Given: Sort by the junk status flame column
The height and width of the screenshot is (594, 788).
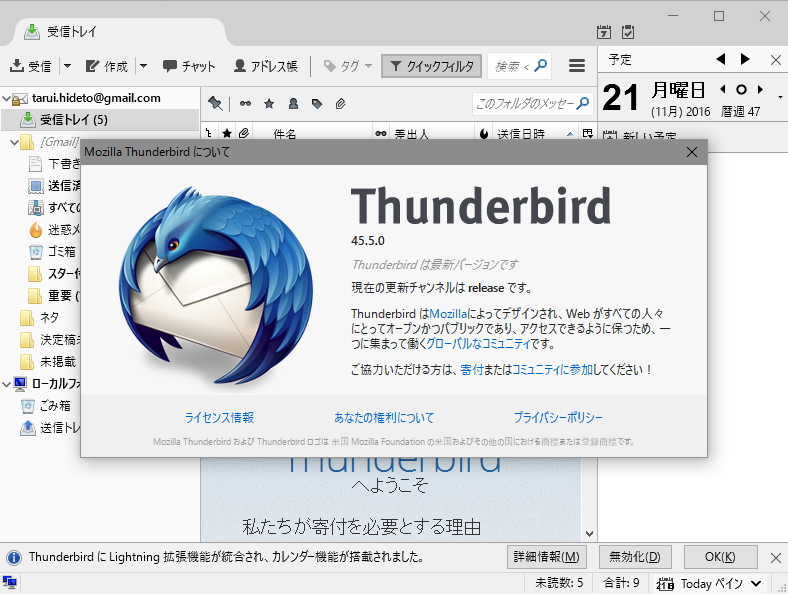Looking at the screenshot, I should (484, 133).
